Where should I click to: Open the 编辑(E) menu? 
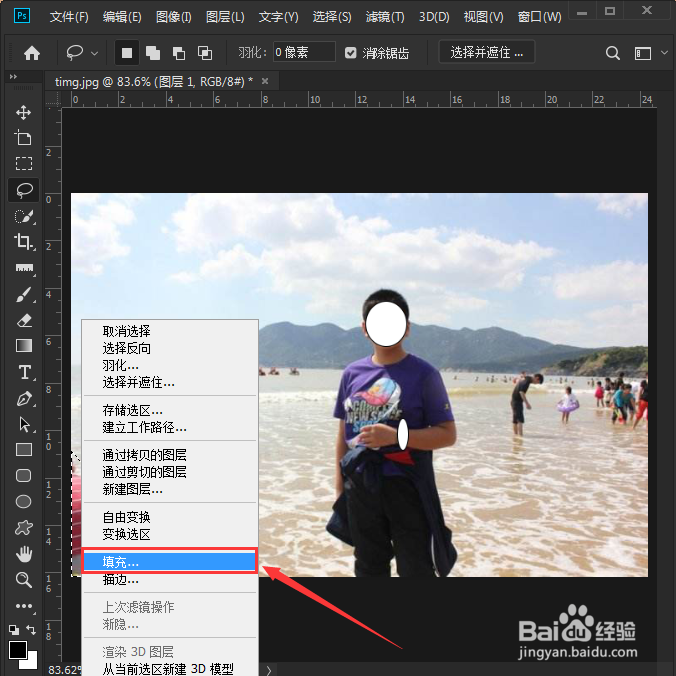(x=122, y=17)
